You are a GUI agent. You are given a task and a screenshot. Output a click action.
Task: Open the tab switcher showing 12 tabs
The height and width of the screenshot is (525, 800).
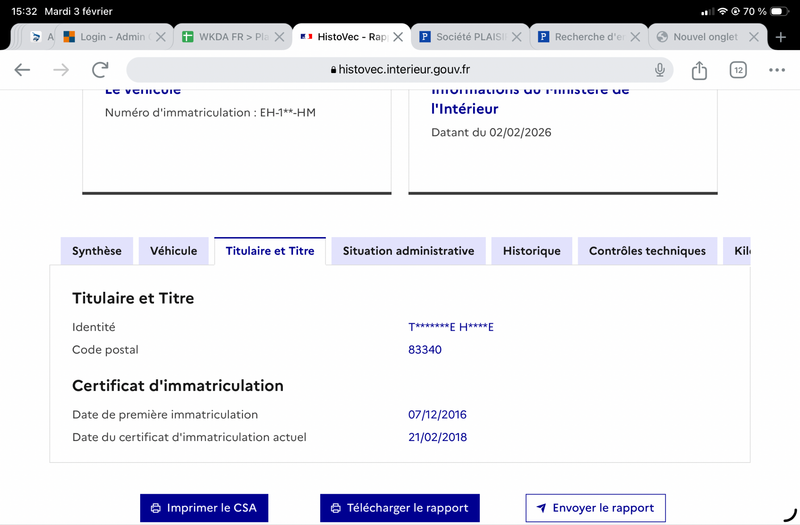click(738, 70)
